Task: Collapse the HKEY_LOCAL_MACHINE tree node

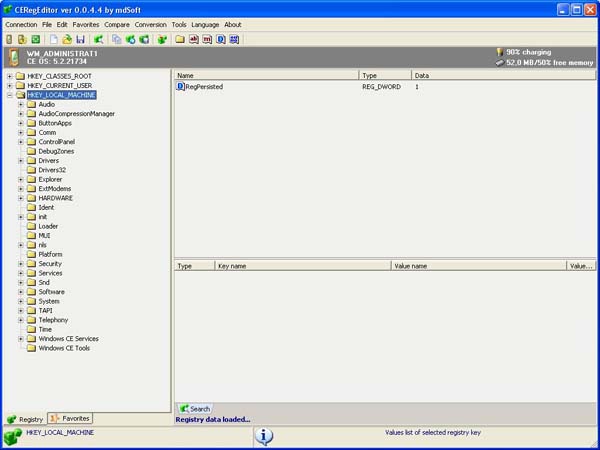Action: coord(10,95)
